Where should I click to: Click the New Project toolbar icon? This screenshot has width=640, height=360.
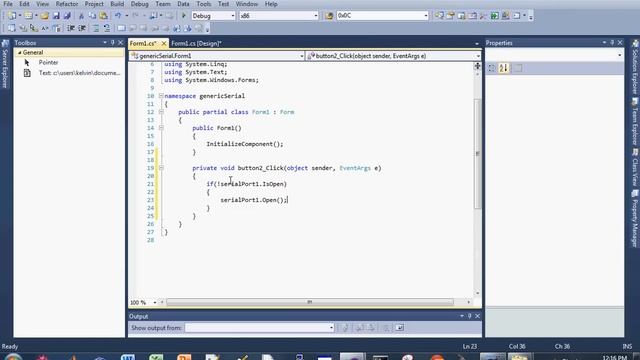[12, 16]
